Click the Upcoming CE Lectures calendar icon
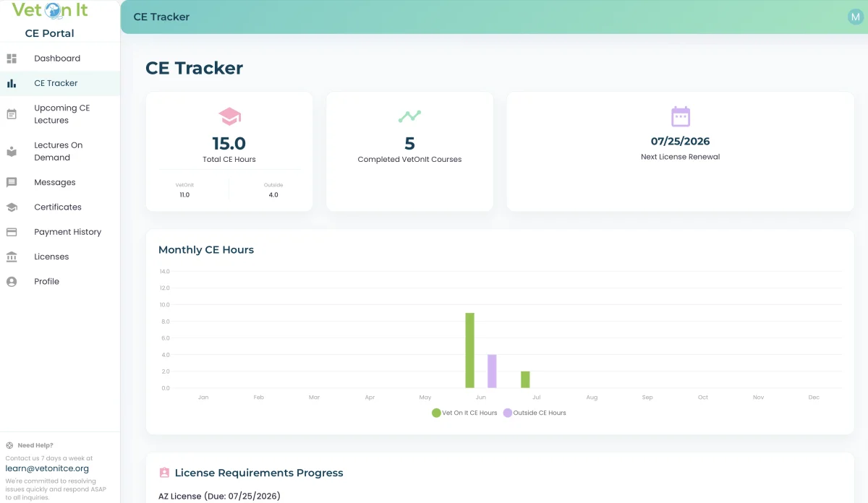This screenshot has height=503, width=868. point(12,114)
